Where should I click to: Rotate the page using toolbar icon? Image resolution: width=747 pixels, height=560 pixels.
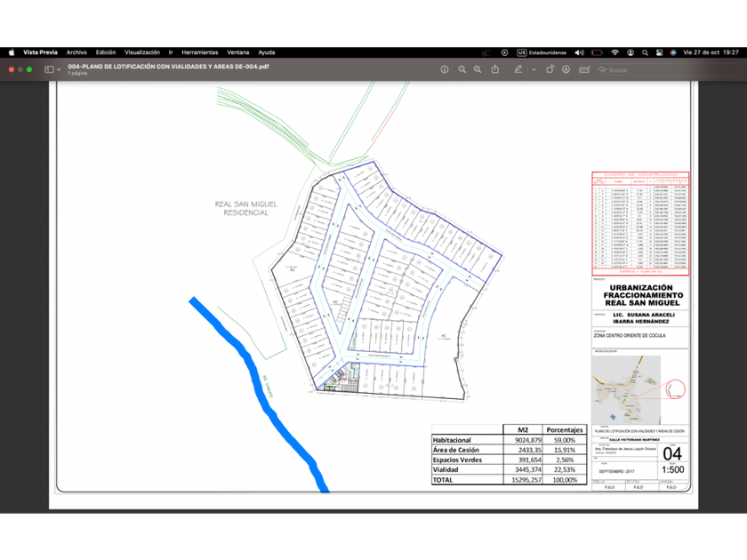550,69
